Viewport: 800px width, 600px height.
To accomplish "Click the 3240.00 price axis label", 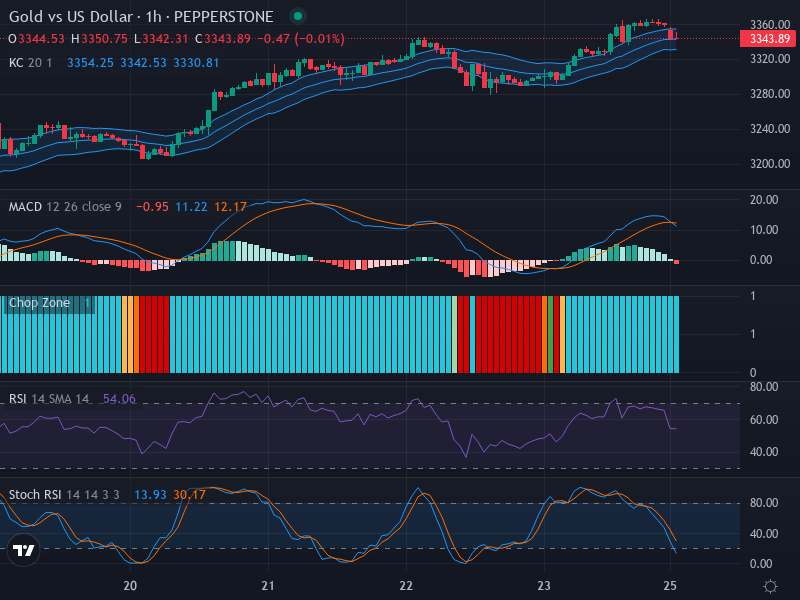I will [770, 129].
